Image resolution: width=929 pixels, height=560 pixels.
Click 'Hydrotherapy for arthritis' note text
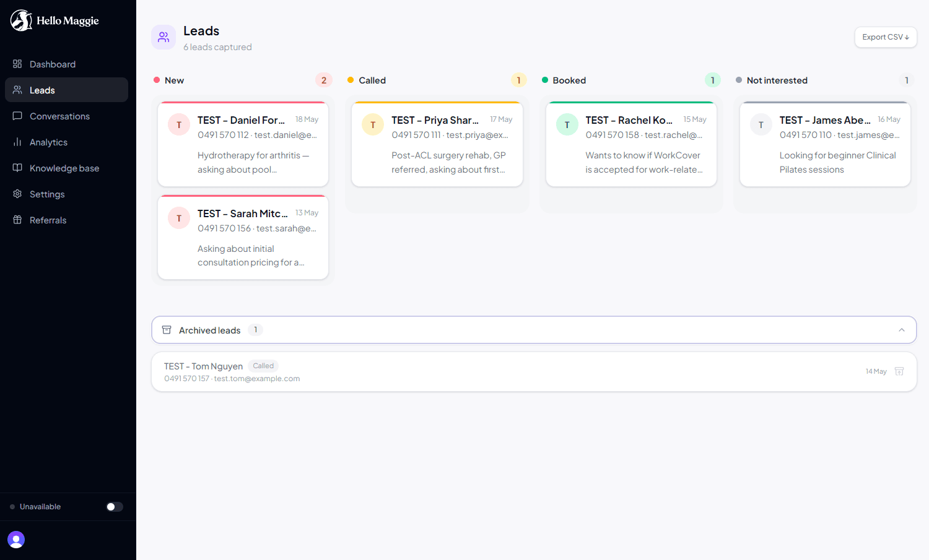253,162
